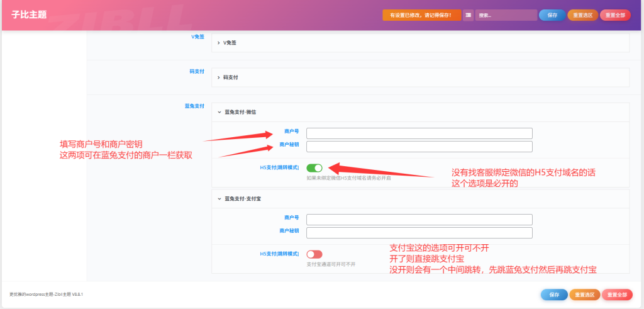Click 商户号 field in 蓝兔支付-支付宝
This screenshot has width=644, height=309.
point(419,220)
